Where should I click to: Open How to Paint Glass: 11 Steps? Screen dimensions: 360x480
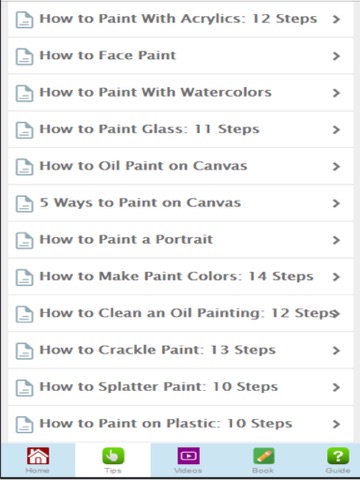(x=180, y=130)
